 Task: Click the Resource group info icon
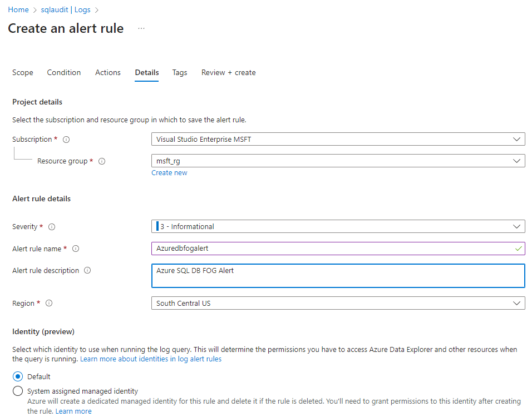(102, 161)
